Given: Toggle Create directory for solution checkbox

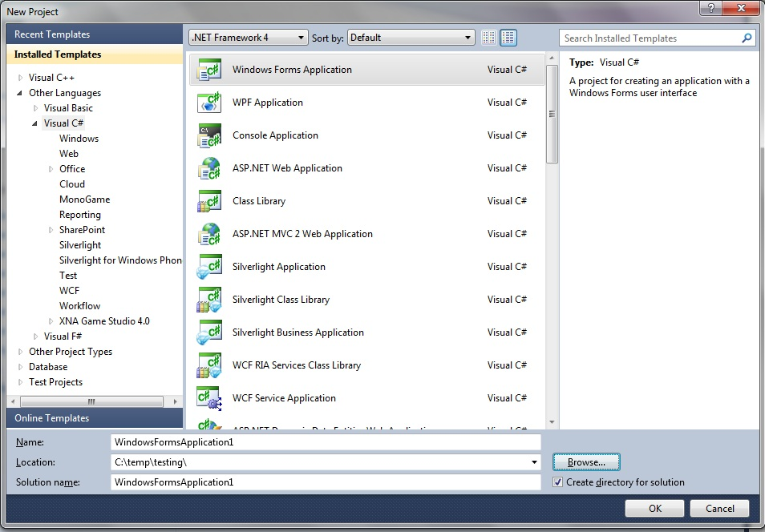Looking at the screenshot, I should point(559,482).
